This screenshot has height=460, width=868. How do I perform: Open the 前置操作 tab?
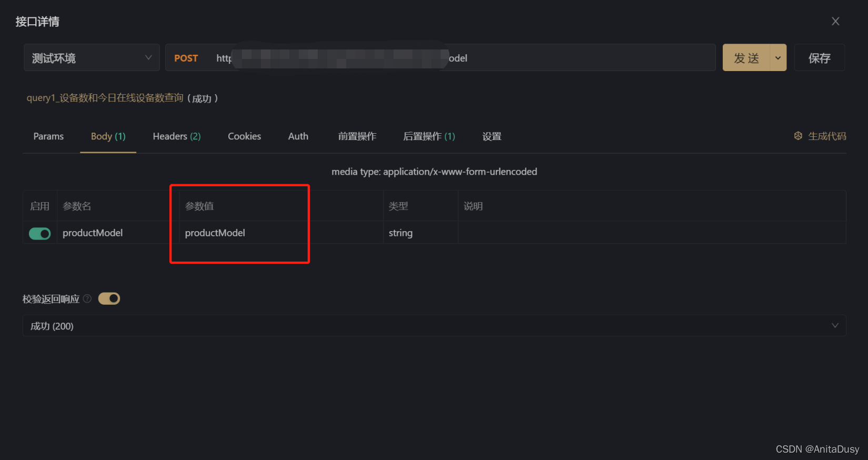pos(357,136)
